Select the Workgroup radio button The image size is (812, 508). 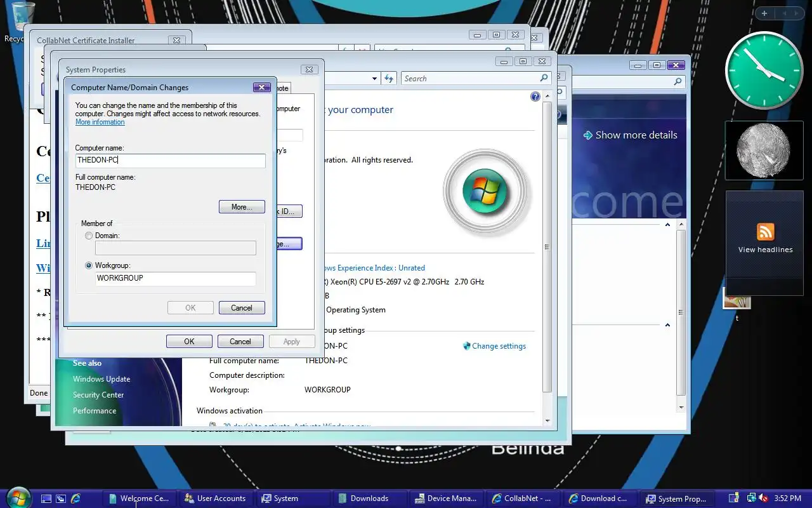(x=89, y=265)
